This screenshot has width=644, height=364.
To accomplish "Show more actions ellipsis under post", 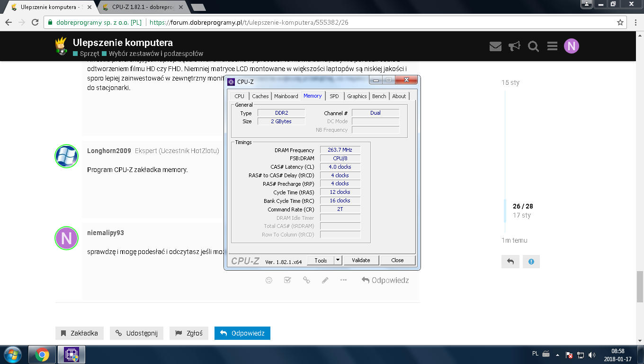I will point(344,280).
